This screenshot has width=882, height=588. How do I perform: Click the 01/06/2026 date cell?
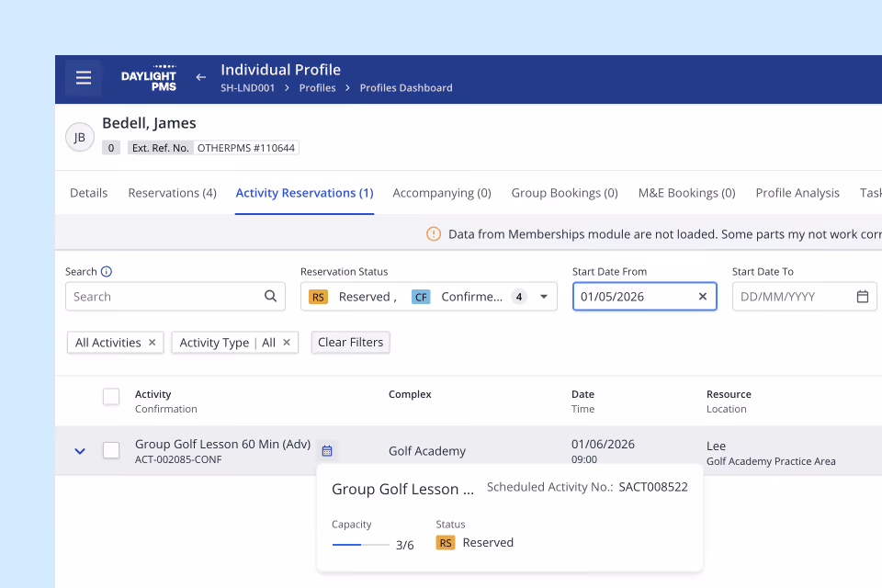[603, 444]
